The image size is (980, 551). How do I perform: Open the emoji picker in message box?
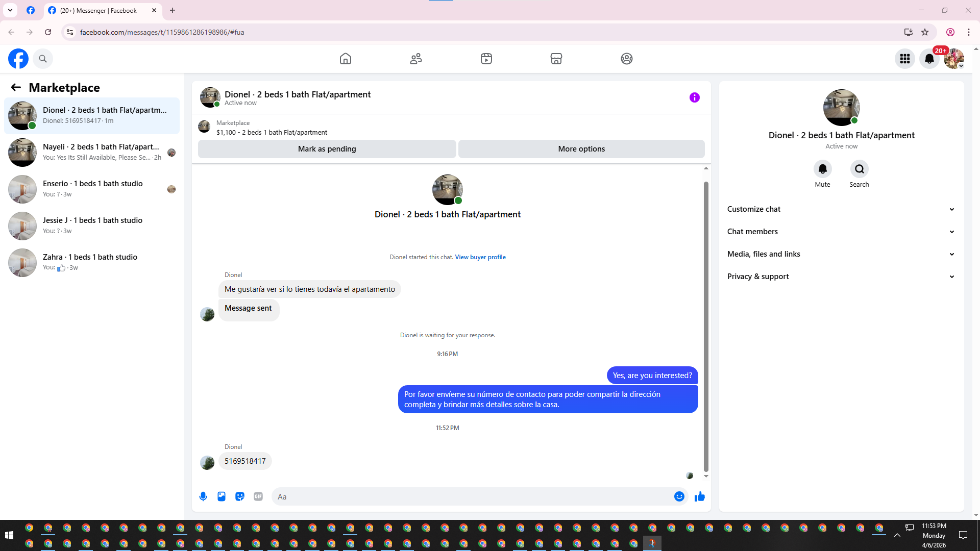tap(679, 496)
